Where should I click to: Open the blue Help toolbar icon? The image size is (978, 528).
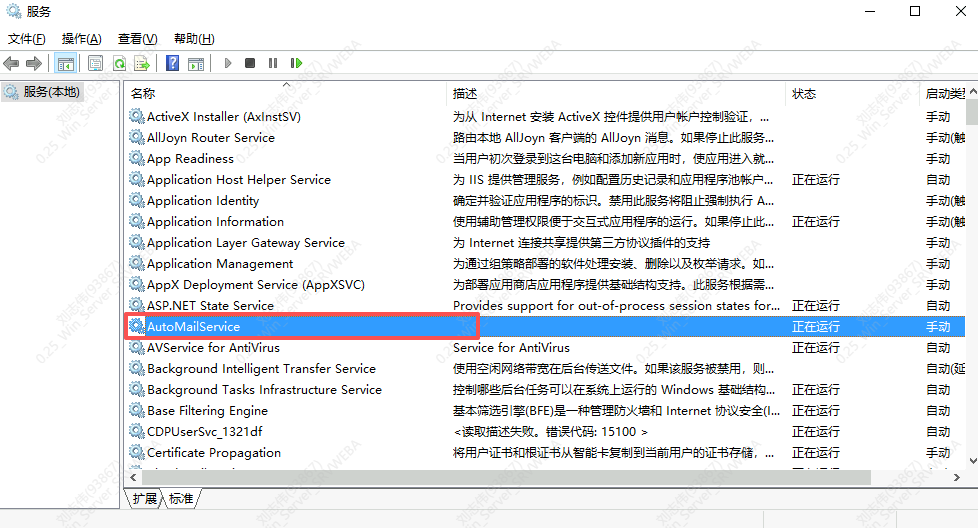[173, 63]
